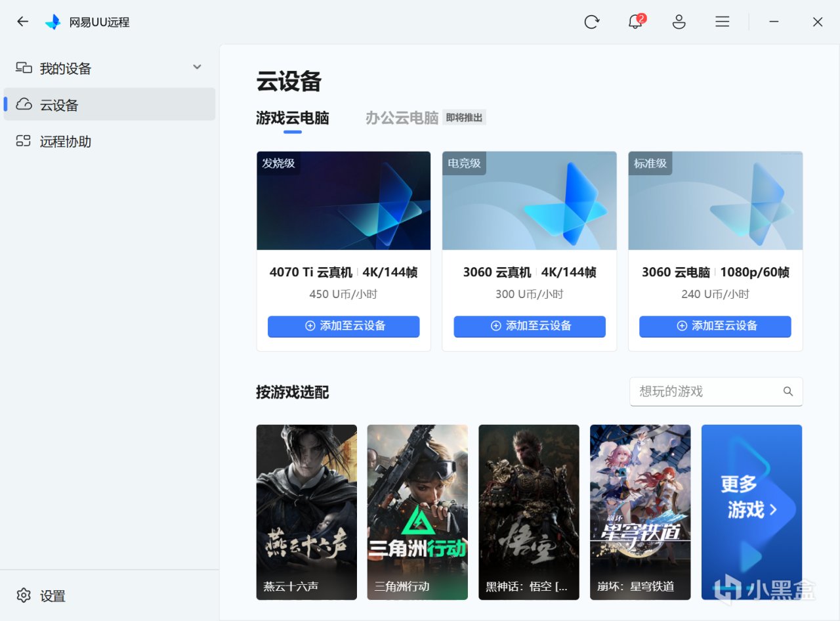
Task: Click the 即将推出 badge
Action: click(464, 118)
